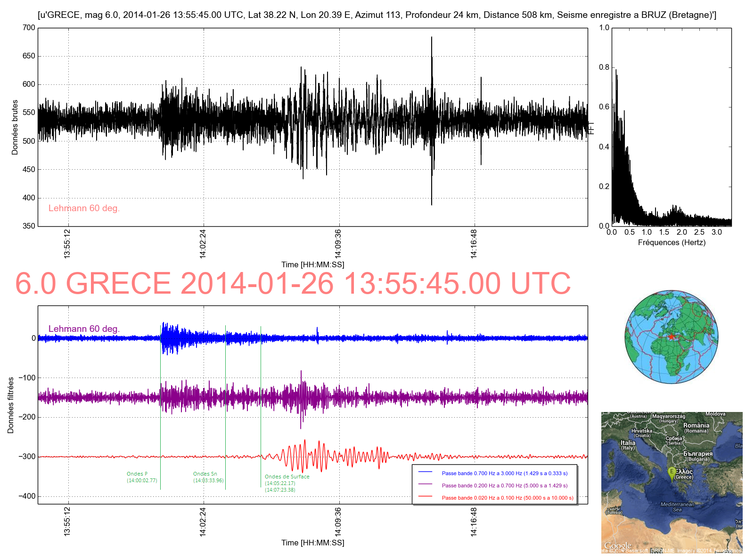Click the 1.0 tick on frequency axis

[647, 232]
